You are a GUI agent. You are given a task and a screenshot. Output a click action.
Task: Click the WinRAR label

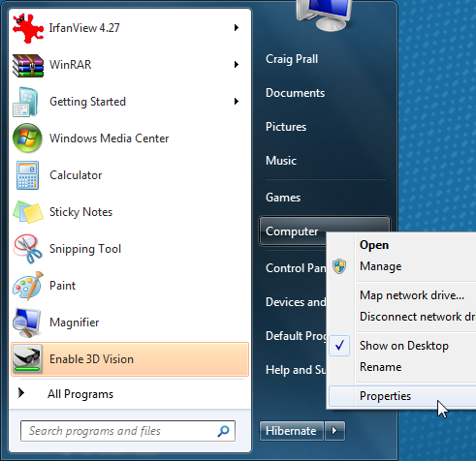(x=70, y=65)
